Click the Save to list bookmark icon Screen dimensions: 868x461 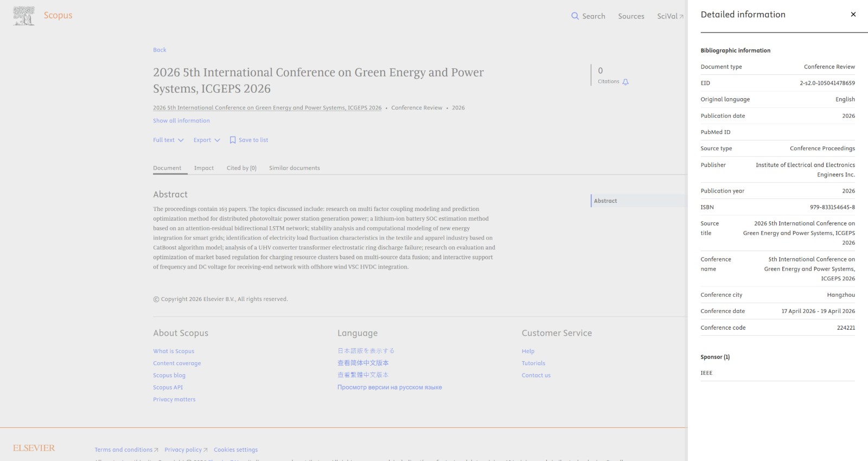click(233, 140)
